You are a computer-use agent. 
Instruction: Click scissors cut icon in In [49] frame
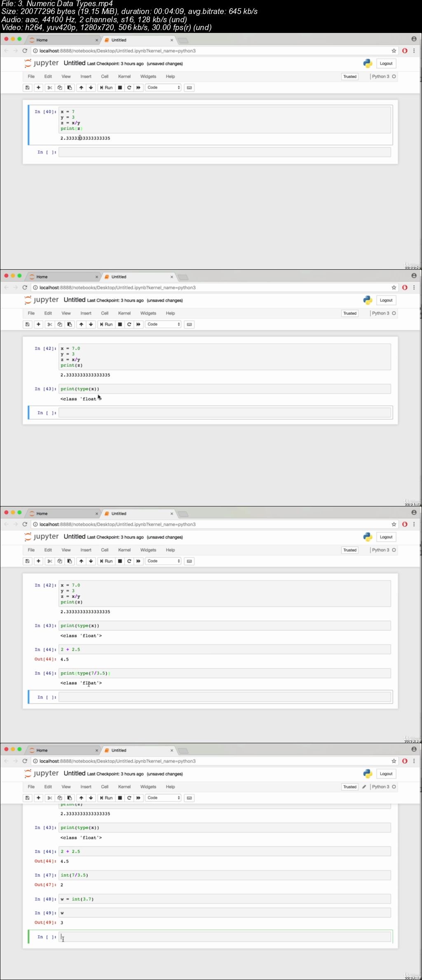pos(50,798)
